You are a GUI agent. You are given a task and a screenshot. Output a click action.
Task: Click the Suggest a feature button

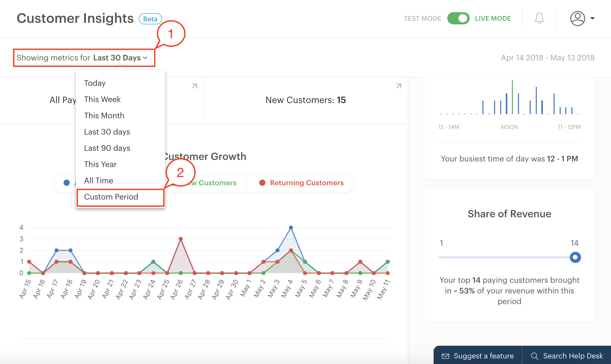pos(478,356)
